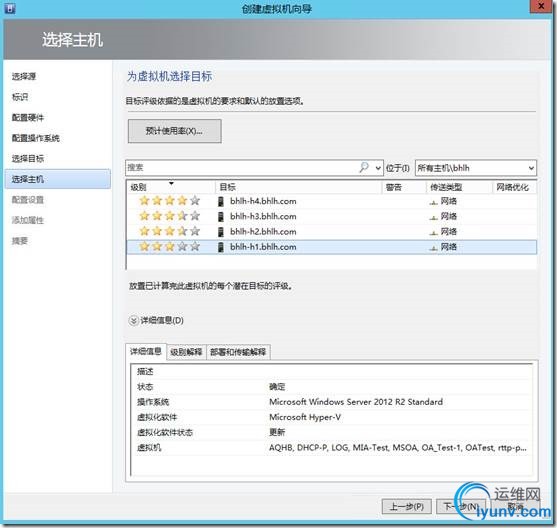557x528 pixels.
Task: Go to the 配置操作系统 wizard step
Action: pyautogui.click(x=36, y=138)
